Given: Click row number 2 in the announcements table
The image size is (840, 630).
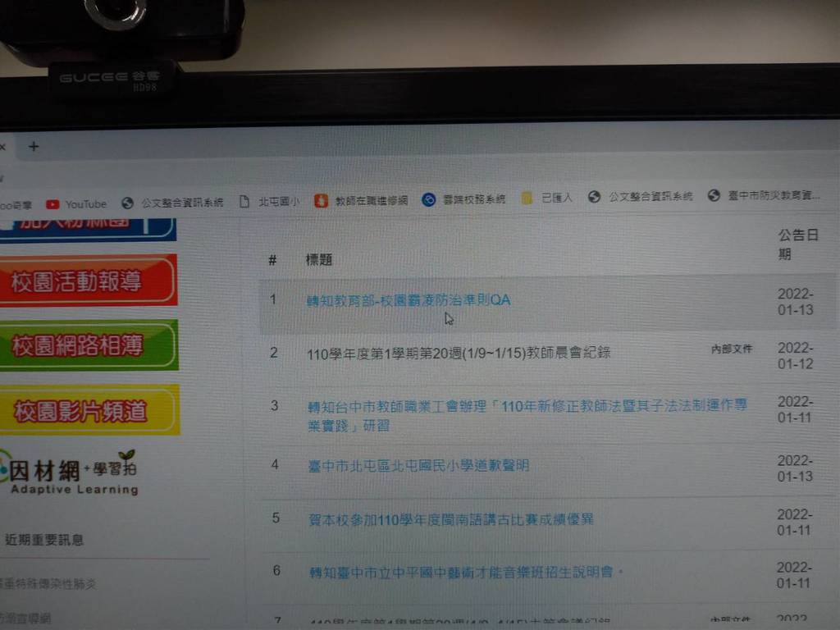Looking at the screenshot, I should click(x=274, y=353).
